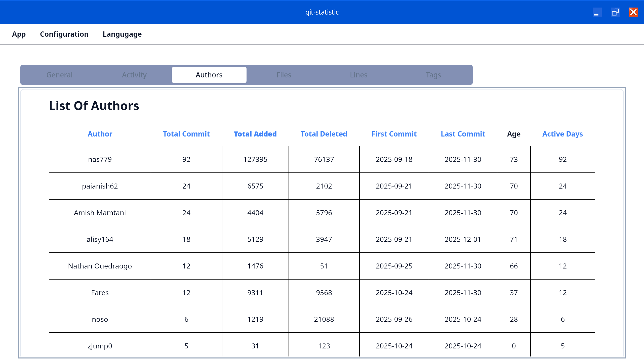Click the nas779 author cell
The image size is (644, 362).
pyautogui.click(x=100, y=159)
